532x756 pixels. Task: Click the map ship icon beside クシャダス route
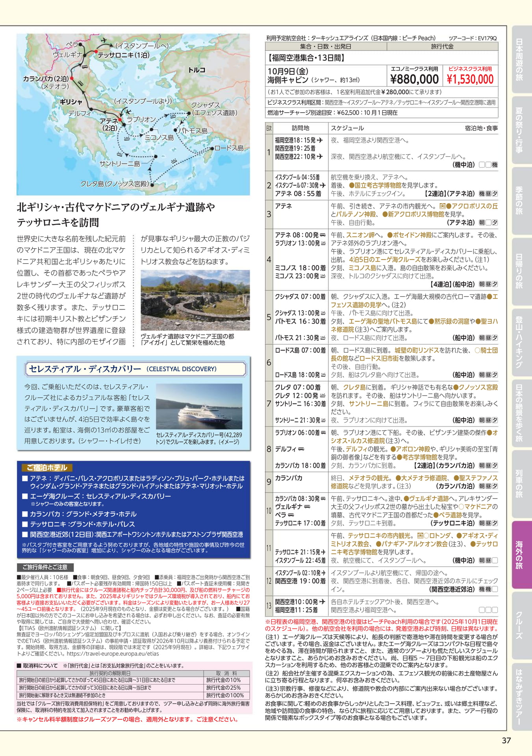173,116
